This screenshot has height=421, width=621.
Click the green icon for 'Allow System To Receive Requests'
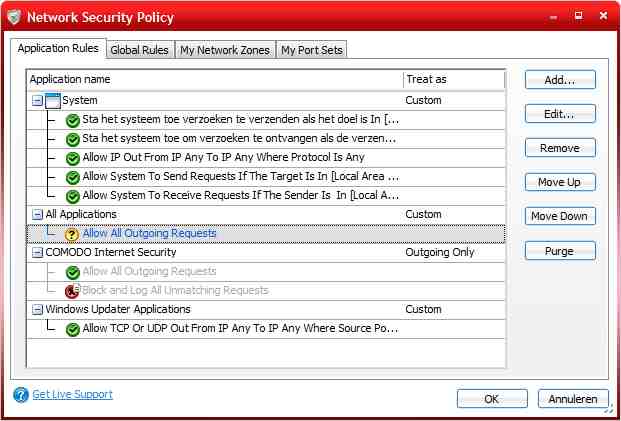coord(72,196)
